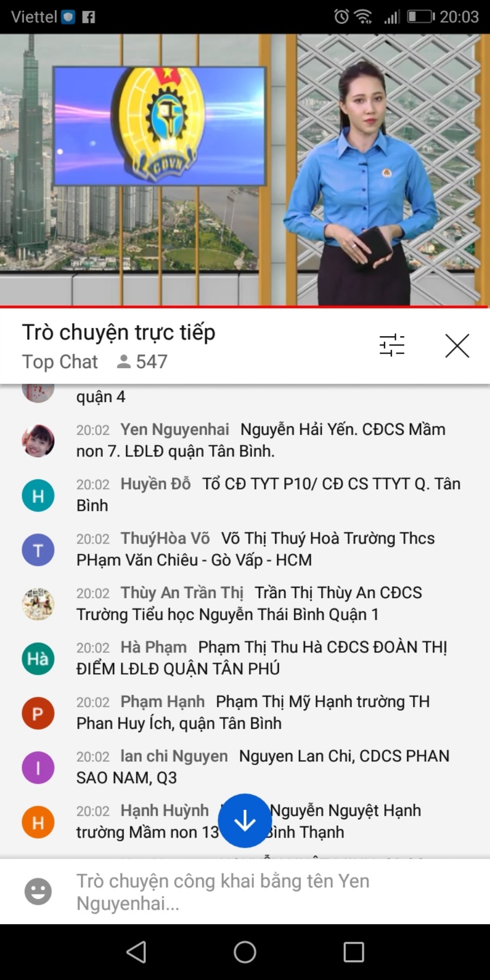The height and width of the screenshot is (980, 490).
Task: Tap the Android back navigation button
Action: coord(136,951)
